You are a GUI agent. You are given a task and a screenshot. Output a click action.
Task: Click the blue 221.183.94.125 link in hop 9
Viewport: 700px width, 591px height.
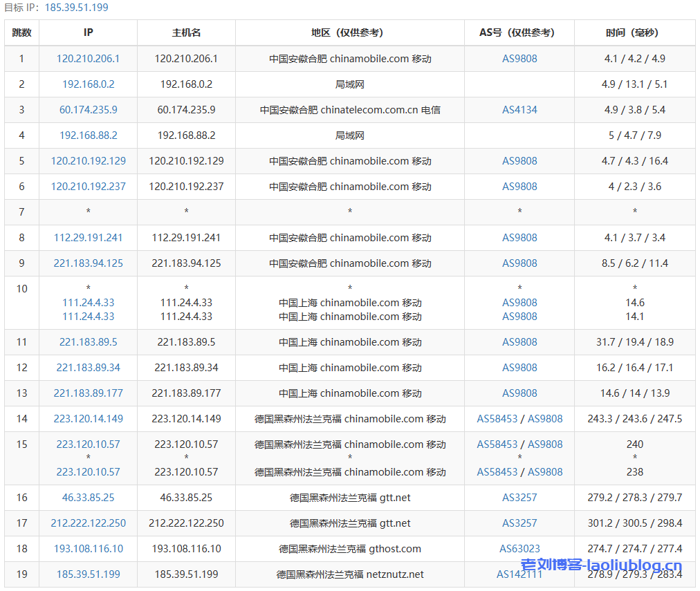[x=88, y=263]
